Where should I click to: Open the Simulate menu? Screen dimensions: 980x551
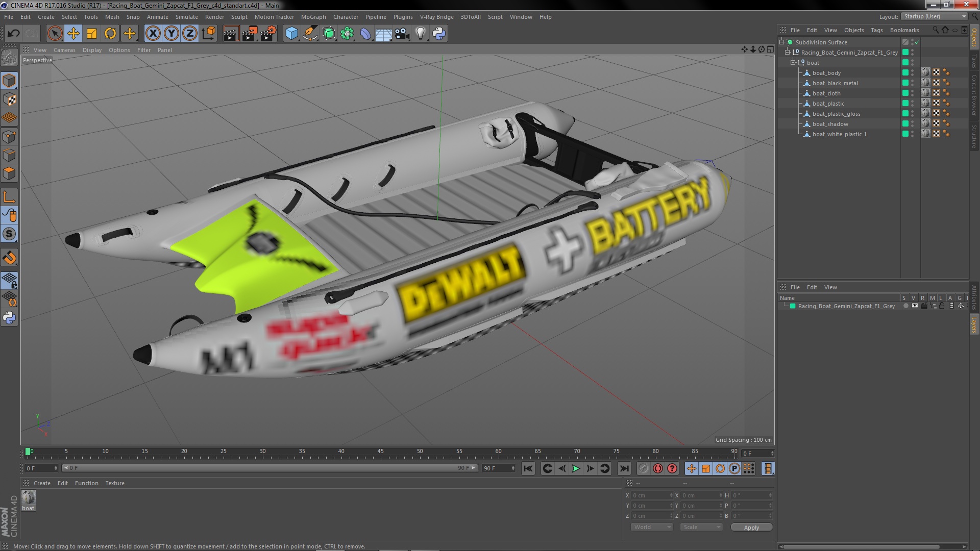pos(187,17)
